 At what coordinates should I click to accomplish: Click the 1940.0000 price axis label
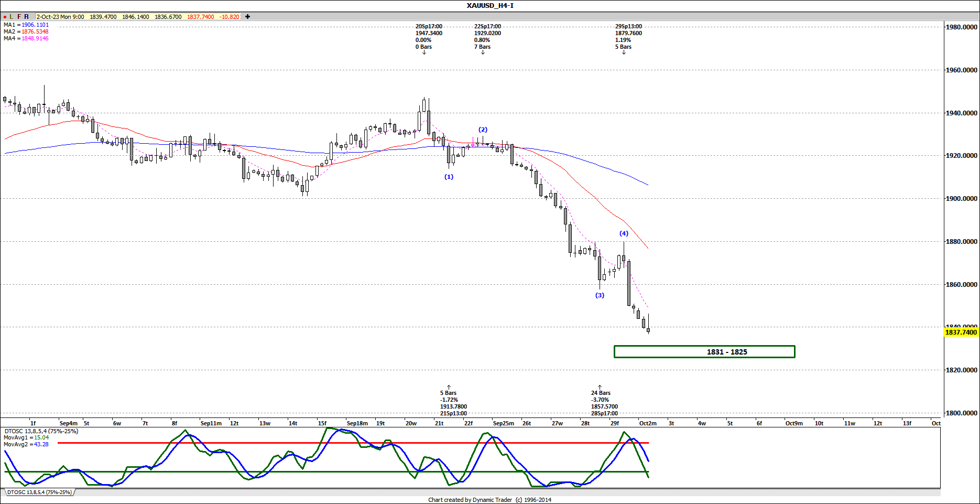click(x=961, y=113)
